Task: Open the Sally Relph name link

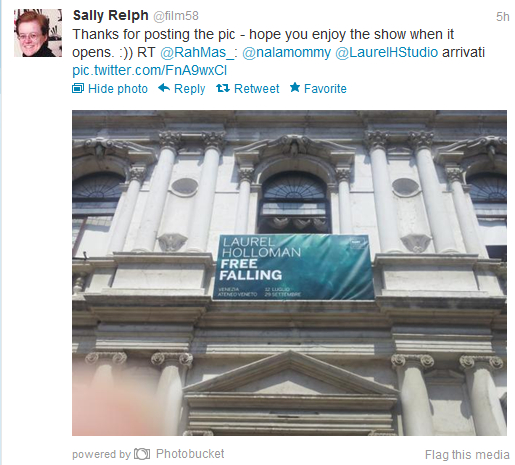Action: coord(110,15)
